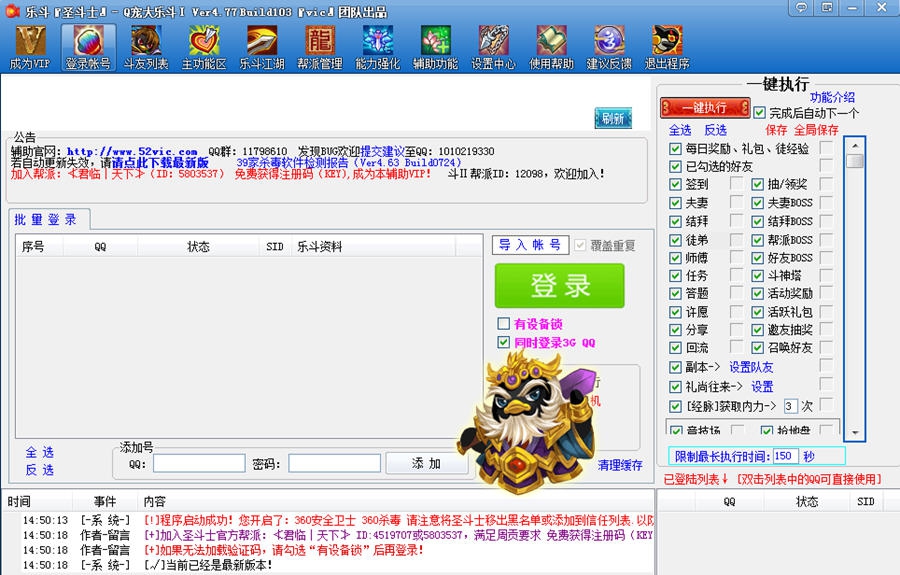Click the 经脉 count field showing 3

791,406
